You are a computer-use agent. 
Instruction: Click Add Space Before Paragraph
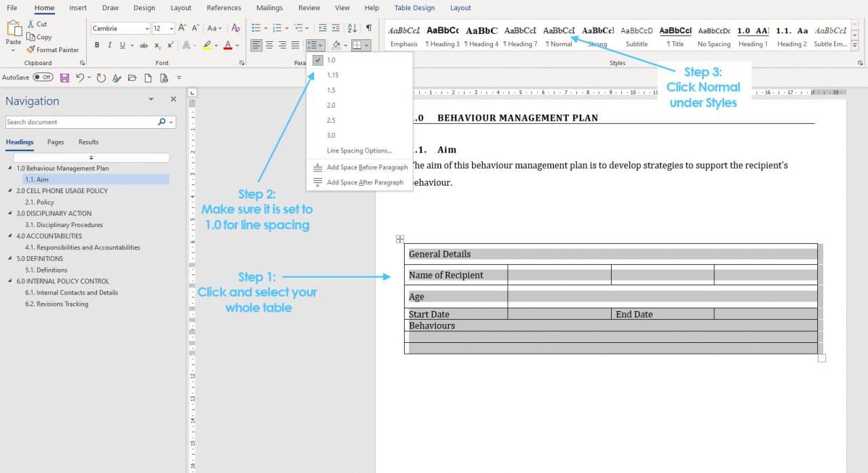367,167
